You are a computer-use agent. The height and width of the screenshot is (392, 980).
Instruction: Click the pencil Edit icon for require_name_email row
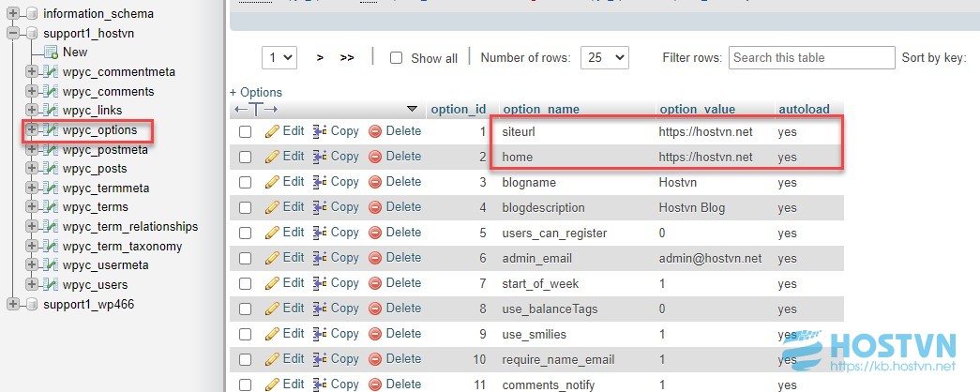272,359
